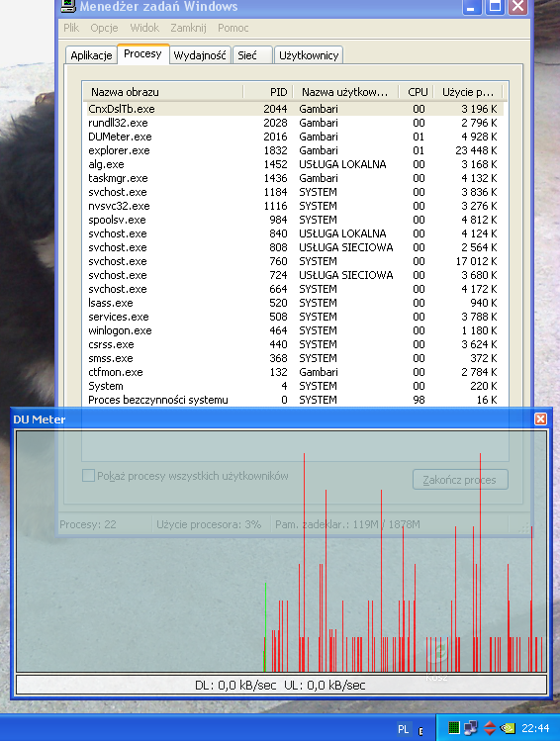Select the alg.exe process row

[294, 164]
